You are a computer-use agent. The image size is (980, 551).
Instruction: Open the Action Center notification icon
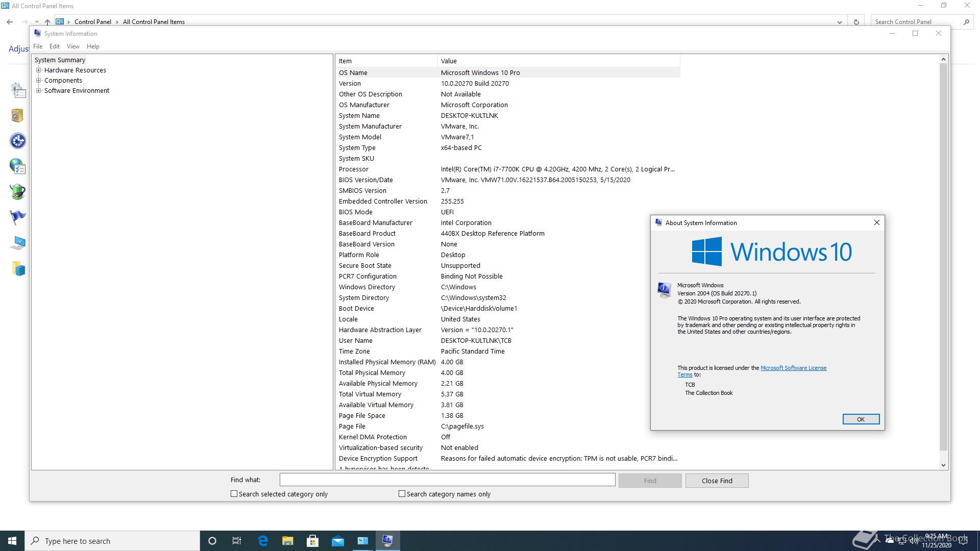click(x=963, y=541)
